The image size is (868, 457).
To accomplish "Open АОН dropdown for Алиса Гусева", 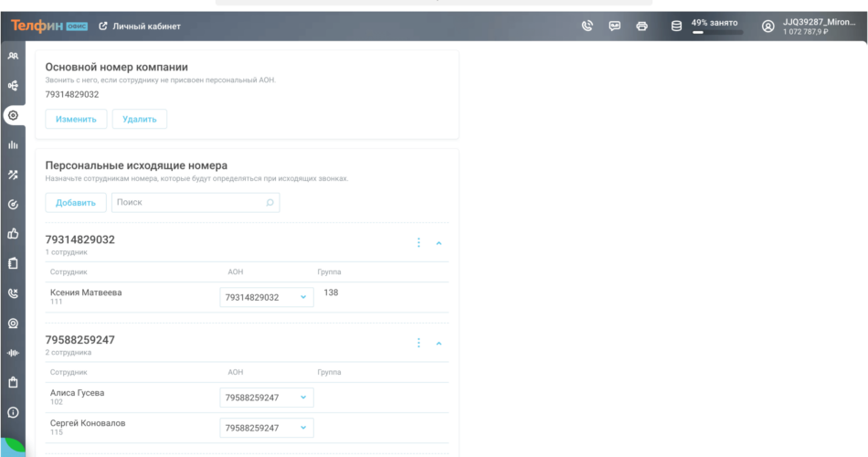I will (x=267, y=398).
